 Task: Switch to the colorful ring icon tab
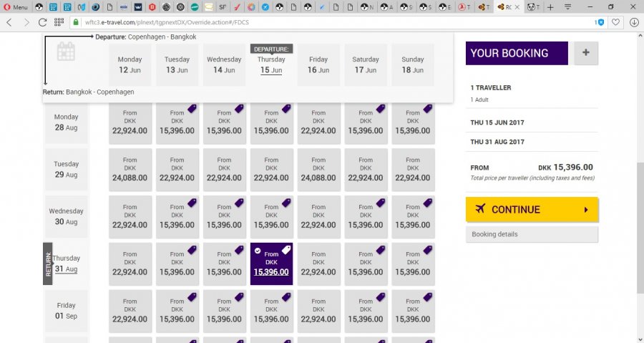point(251,7)
